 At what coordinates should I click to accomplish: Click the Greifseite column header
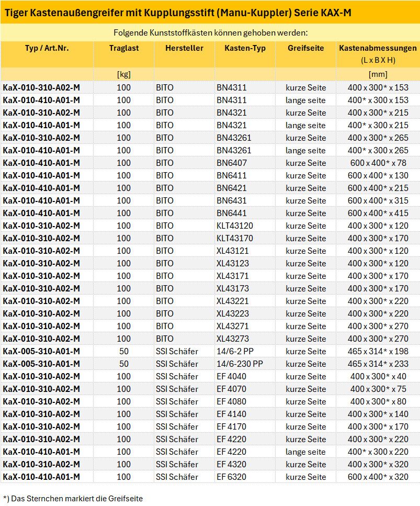305,48
